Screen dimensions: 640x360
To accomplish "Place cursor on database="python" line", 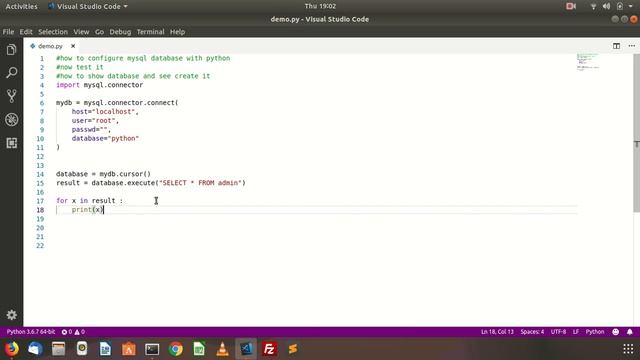I will [105, 138].
